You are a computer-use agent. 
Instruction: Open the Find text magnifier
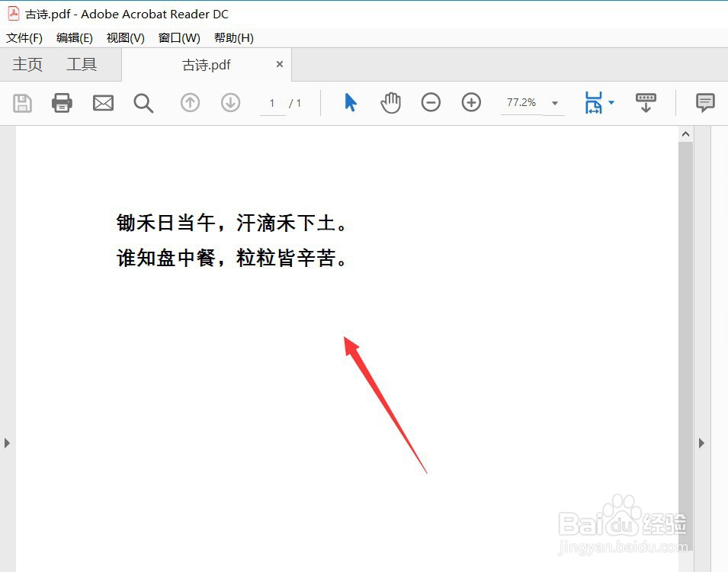[143, 103]
